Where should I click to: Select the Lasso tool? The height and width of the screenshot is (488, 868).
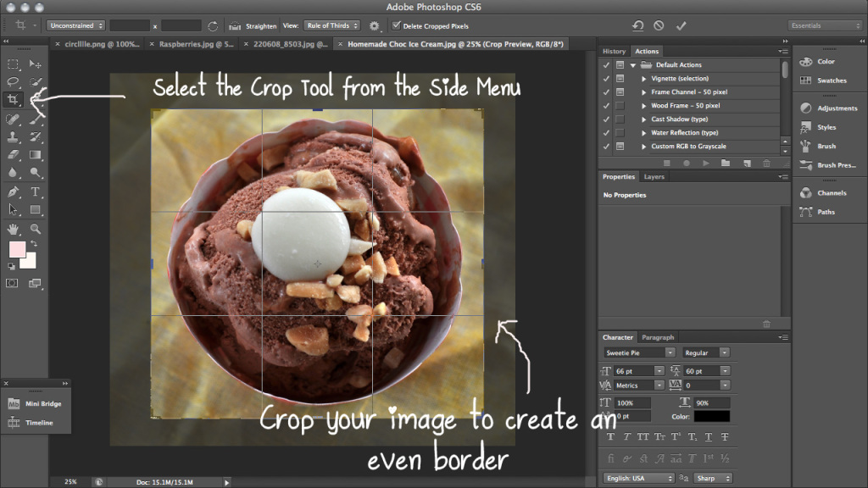14,81
